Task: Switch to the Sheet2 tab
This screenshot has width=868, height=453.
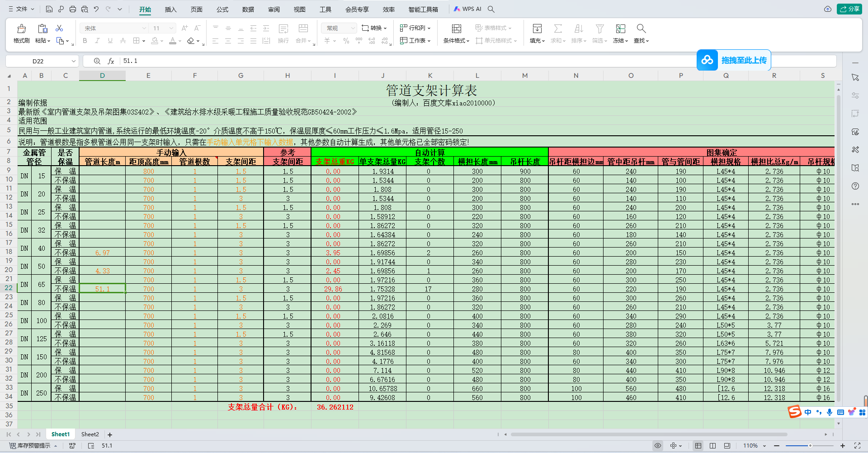Action: click(x=90, y=434)
